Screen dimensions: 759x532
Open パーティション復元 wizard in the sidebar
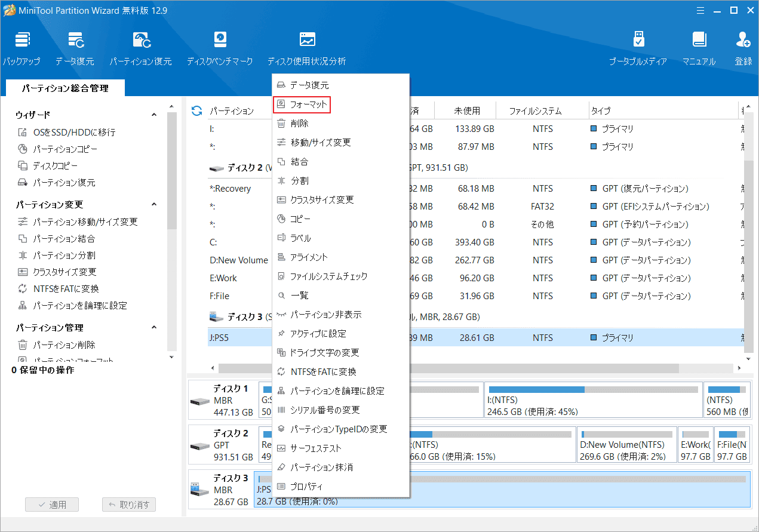[56, 183]
